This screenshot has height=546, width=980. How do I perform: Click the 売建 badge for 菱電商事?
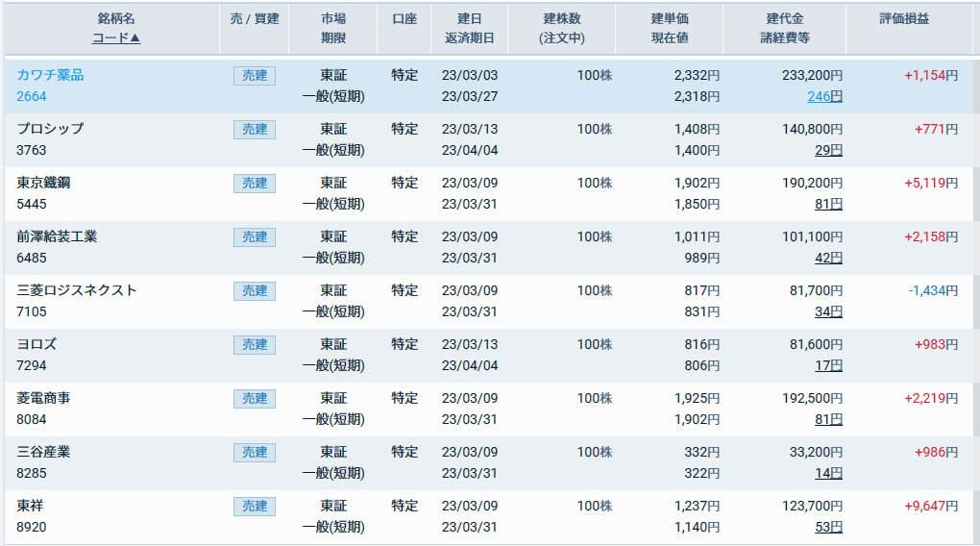click(255, 398)
